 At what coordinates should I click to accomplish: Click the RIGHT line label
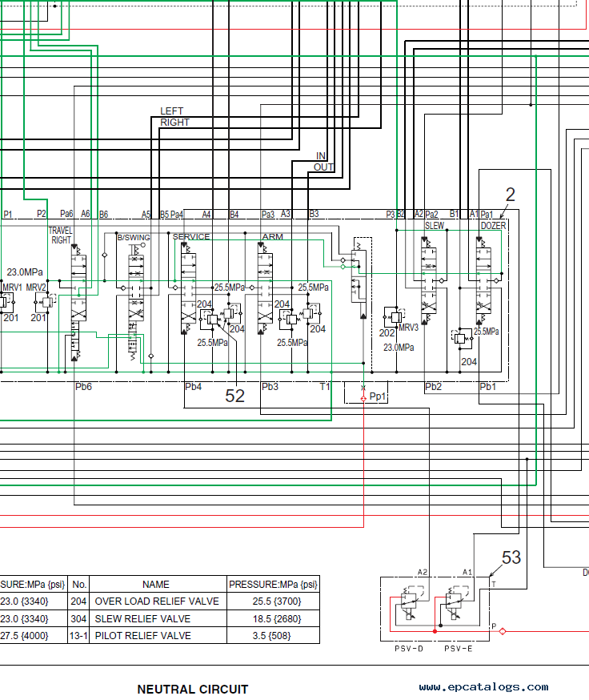175,123
